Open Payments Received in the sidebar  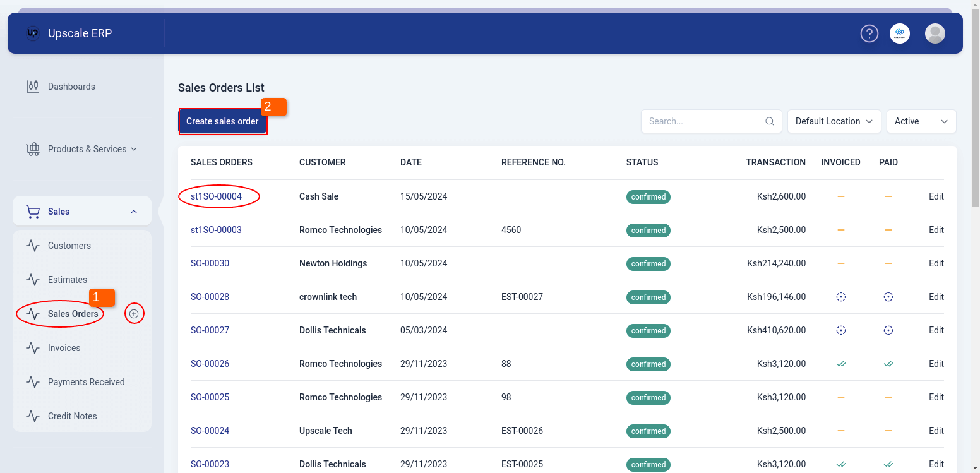86,382
